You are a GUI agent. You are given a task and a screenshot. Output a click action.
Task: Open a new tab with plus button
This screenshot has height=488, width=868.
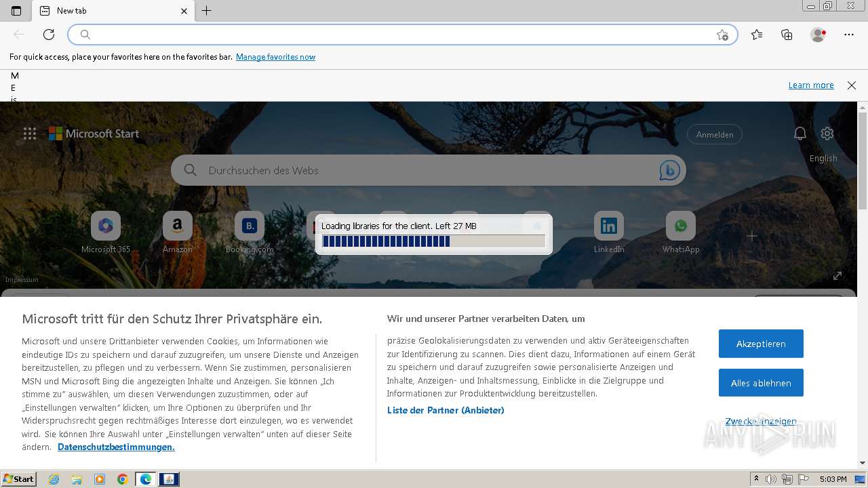207,11
